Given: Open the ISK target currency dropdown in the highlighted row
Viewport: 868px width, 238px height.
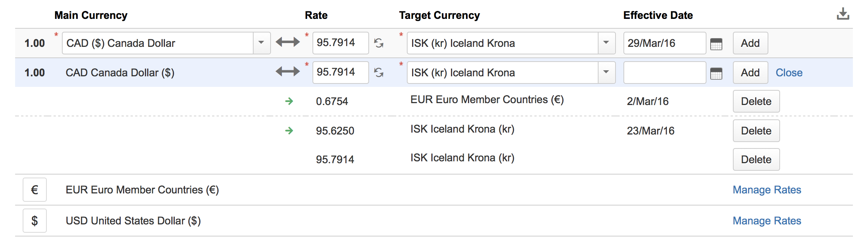Looking at the screenshot, I should tap(606, 72).
